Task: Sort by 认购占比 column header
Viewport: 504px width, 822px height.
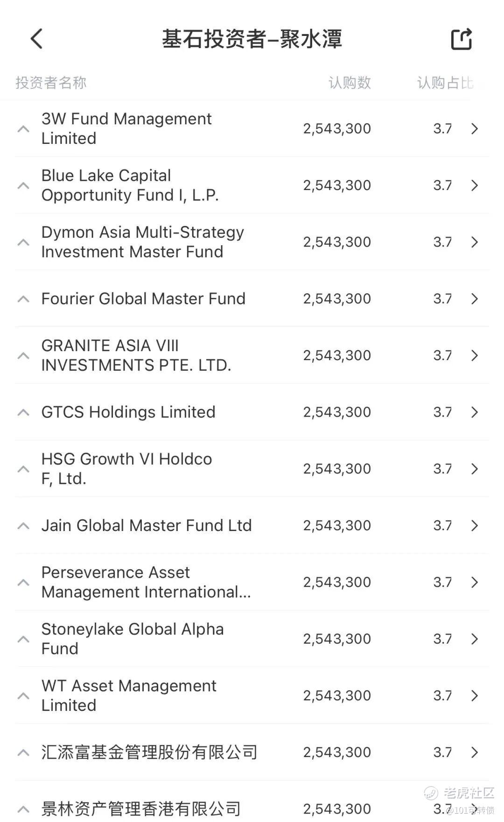Action: [445, 83]
